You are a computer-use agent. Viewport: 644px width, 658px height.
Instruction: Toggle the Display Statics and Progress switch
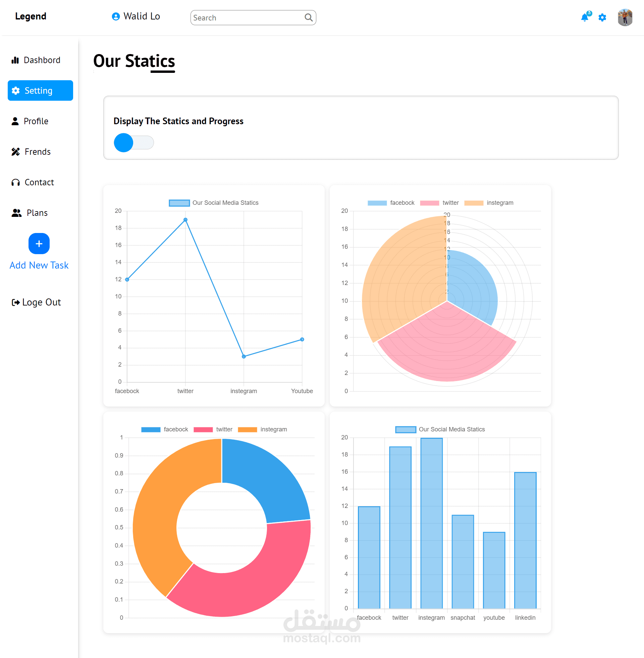click(x=133, y=142)
